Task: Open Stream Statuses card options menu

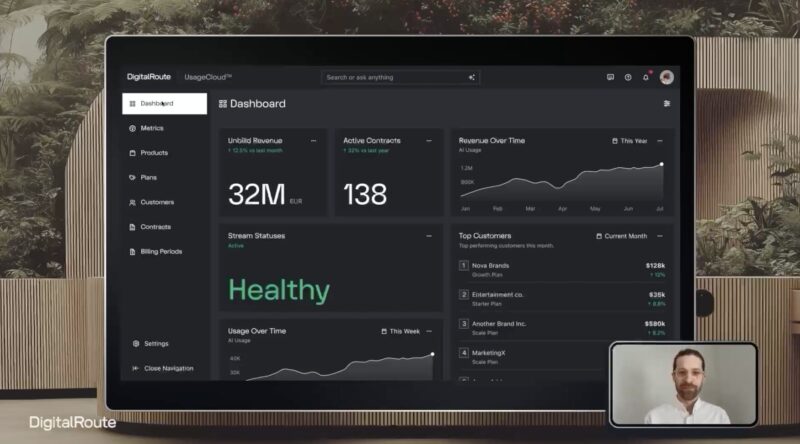Action: tap(429, 236)
